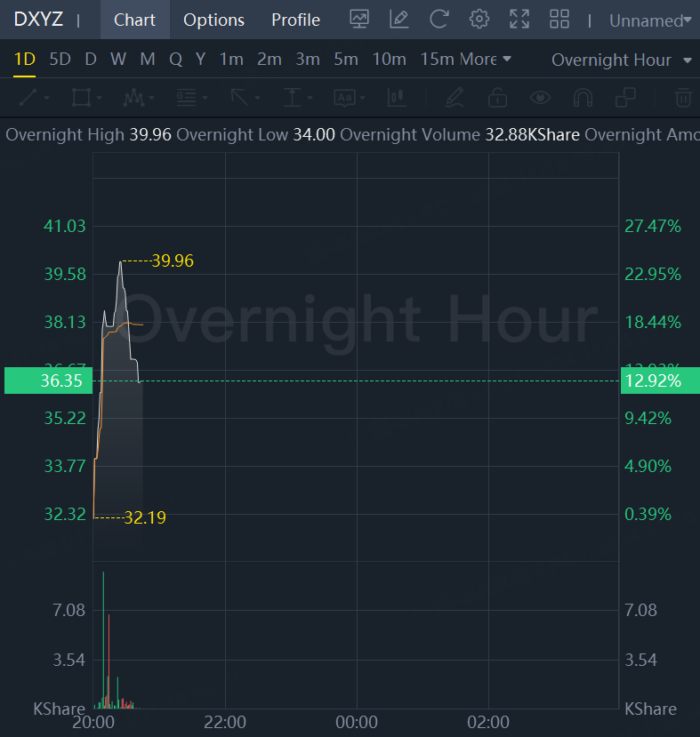The image size is (700, 737).
Task: Click the tallest green volume bar
Action: pos(103,640)
